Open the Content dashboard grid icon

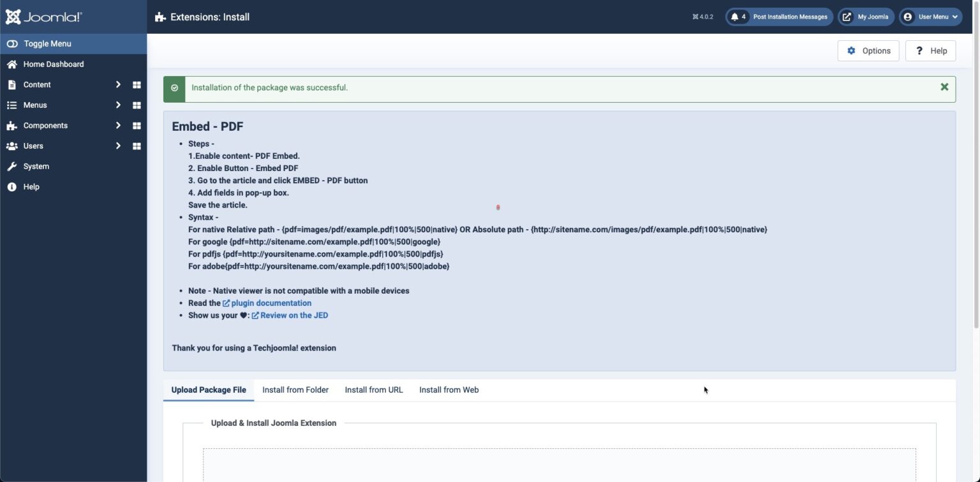pos(137,84)
